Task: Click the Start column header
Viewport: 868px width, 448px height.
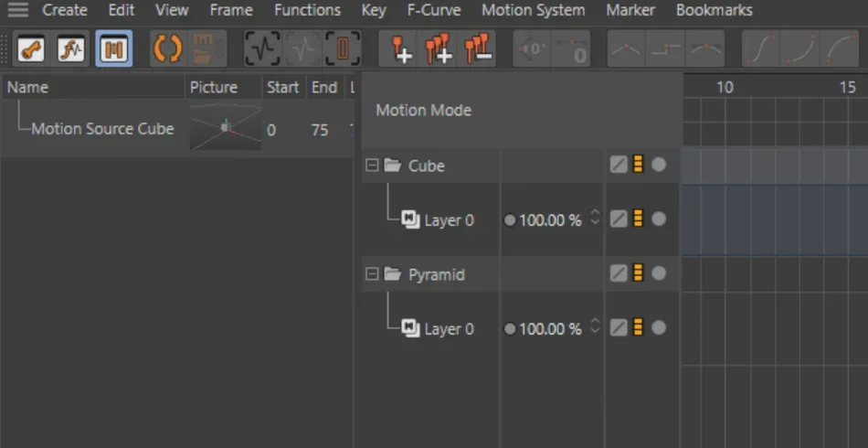Action: click(x=284, y=88)
